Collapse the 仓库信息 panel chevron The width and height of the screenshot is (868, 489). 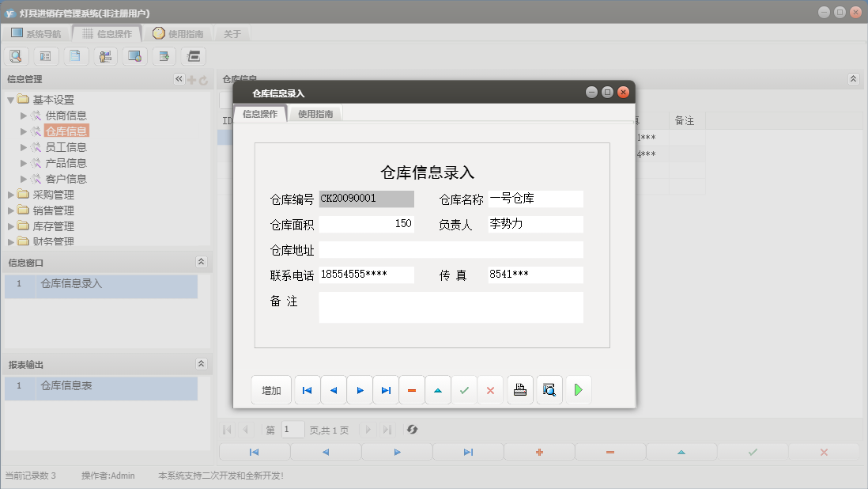852,78
